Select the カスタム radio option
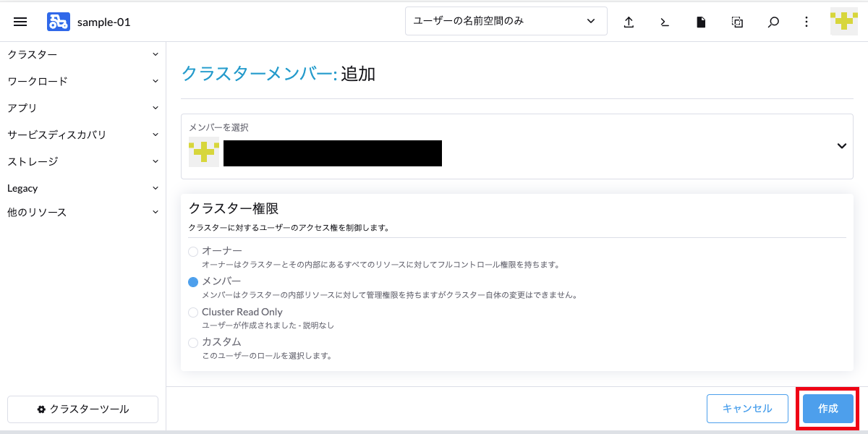 click(193, 343)
